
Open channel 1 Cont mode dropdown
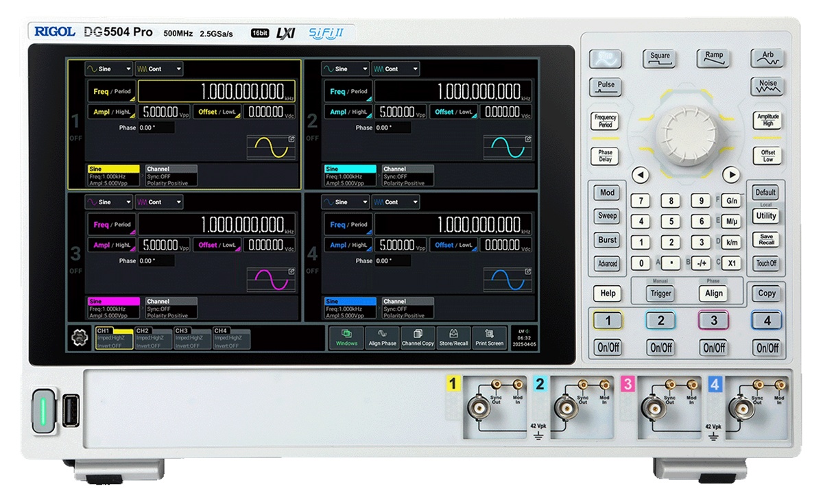[x=159, y=69]
